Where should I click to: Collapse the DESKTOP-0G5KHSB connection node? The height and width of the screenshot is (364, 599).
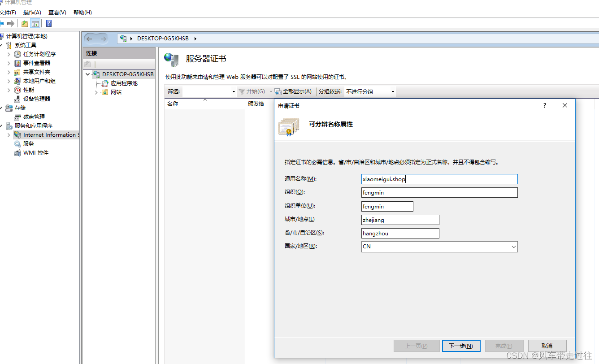point(88,74)
